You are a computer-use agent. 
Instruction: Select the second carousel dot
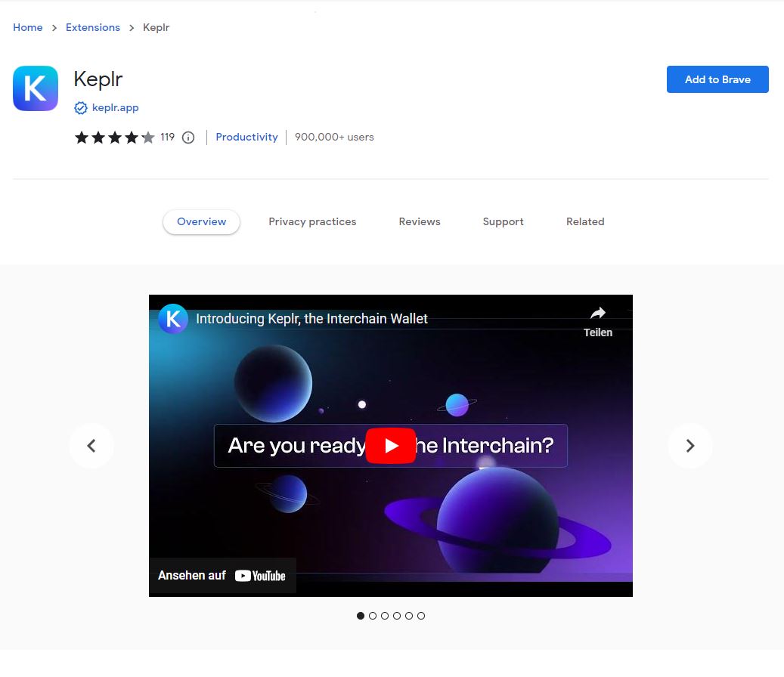373,616
